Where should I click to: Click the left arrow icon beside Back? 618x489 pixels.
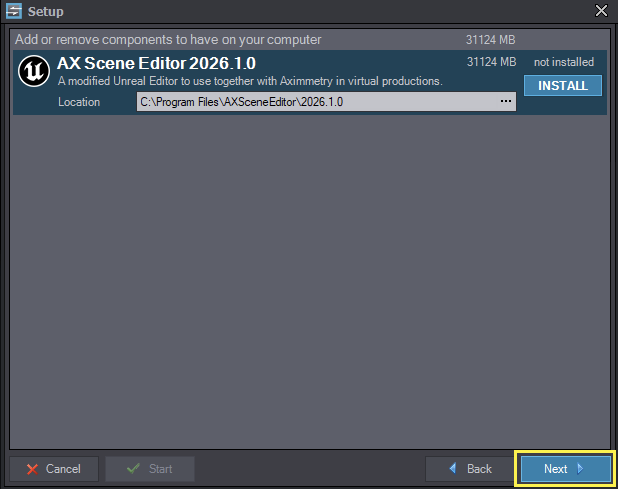click(x=452, y=468)
